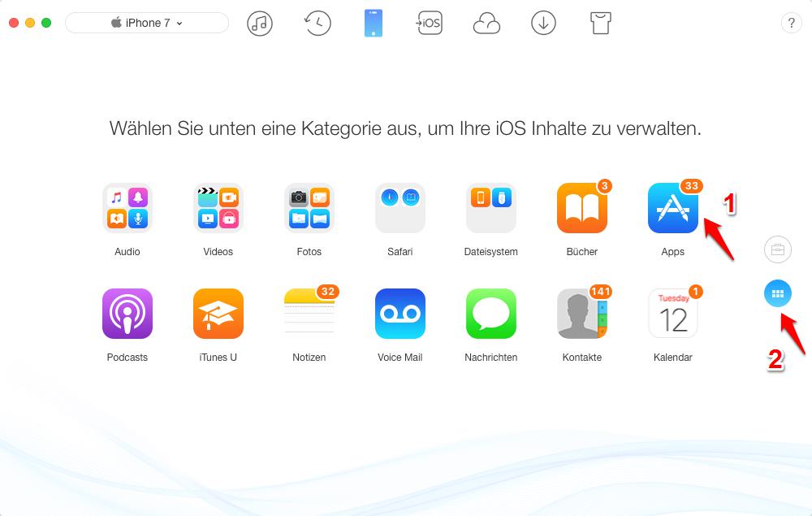Click the Kalendar label text
This screenshot has width=812, height=516.
coord(672,358)
